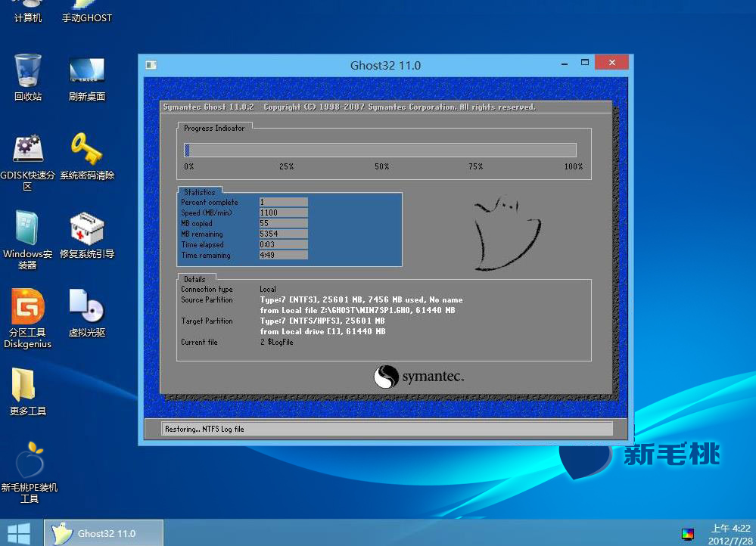Click the display color tray icon
Viewport: 756px width, 546px height.
[688, 534]
